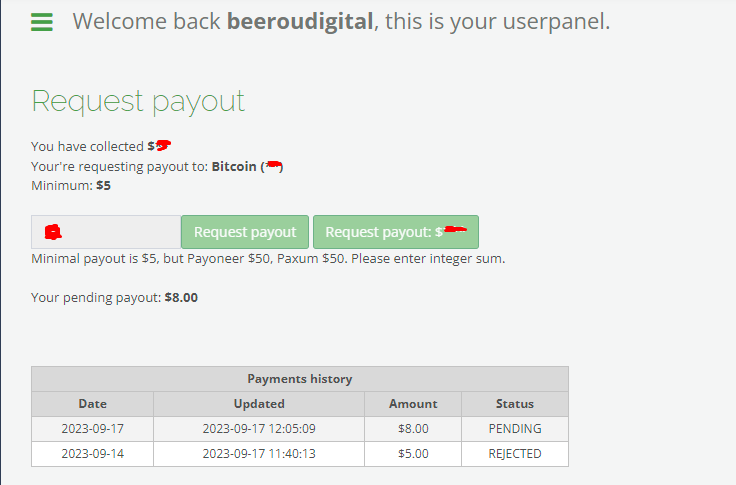Open the hamburger menu icon
Viewport: 736px width, 485px height.
tap(42, 22)
